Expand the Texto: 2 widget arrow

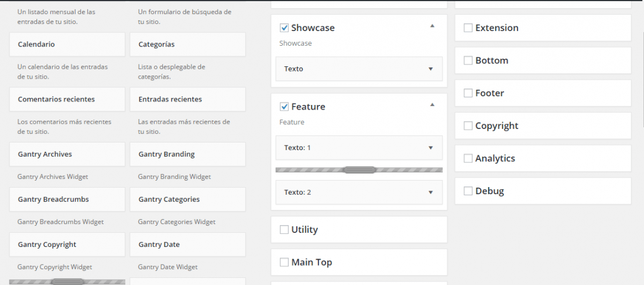(x=430, y=192)
